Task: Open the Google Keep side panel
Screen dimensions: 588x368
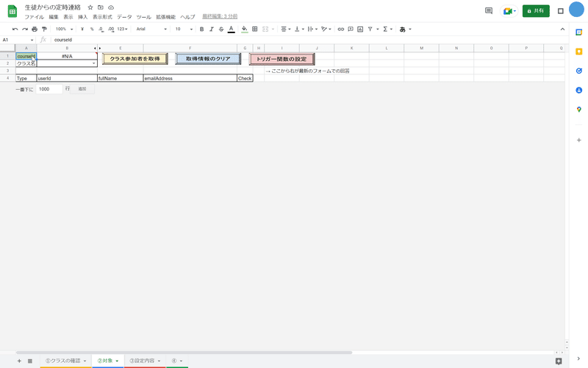Action: 578,52
